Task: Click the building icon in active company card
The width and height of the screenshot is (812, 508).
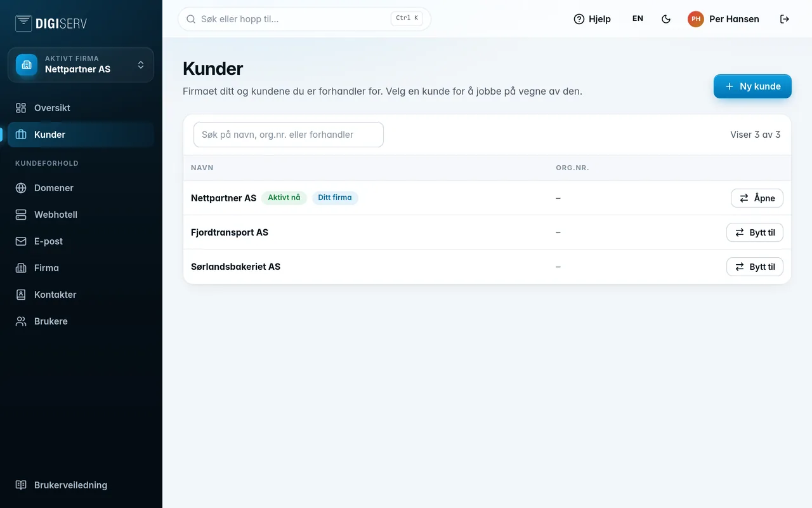Action: point(27,65)
